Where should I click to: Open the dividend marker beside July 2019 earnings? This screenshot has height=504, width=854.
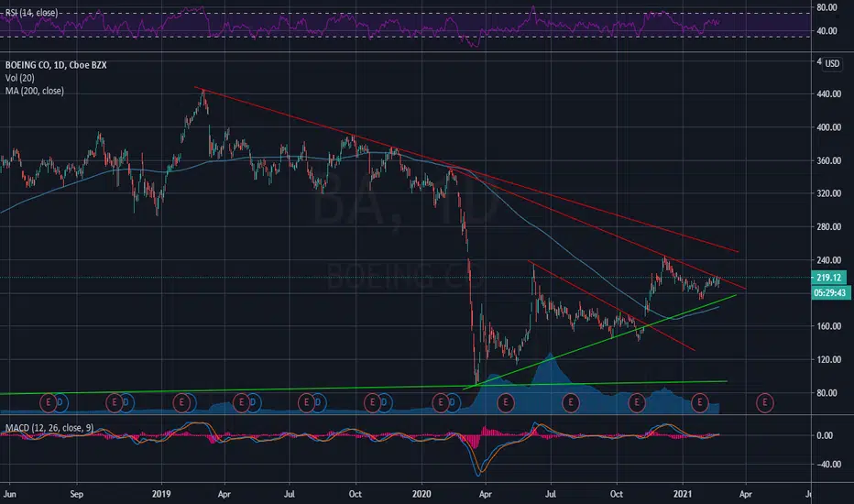pyautogui.click(x=318, y=402)
